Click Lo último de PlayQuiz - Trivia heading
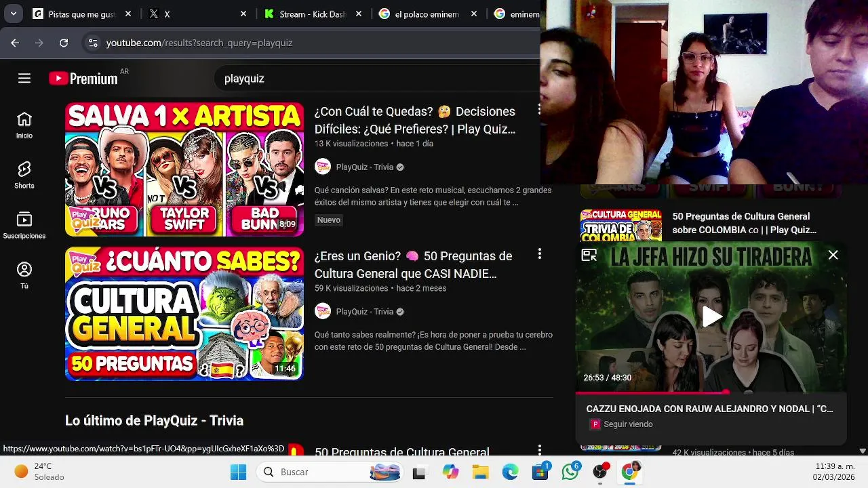The height and width of the screenshot is (488, 868). tap(154, 420)
